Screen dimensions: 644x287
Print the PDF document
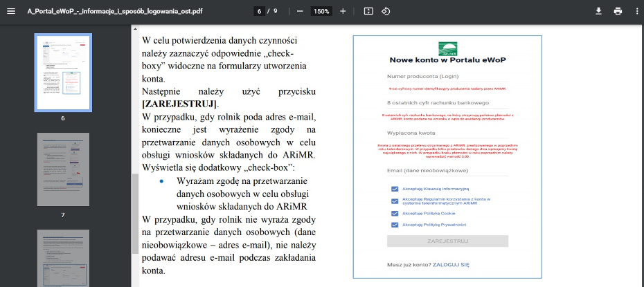[618, 12]
